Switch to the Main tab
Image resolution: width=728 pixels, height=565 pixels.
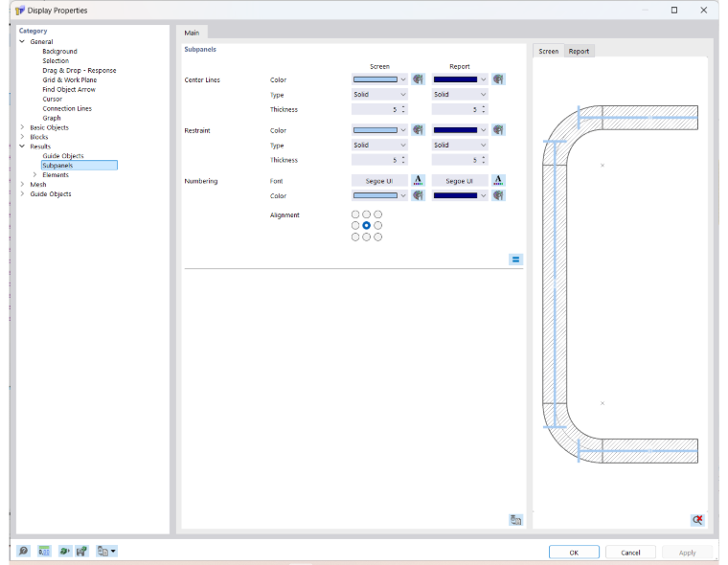[x=192, y=33]
